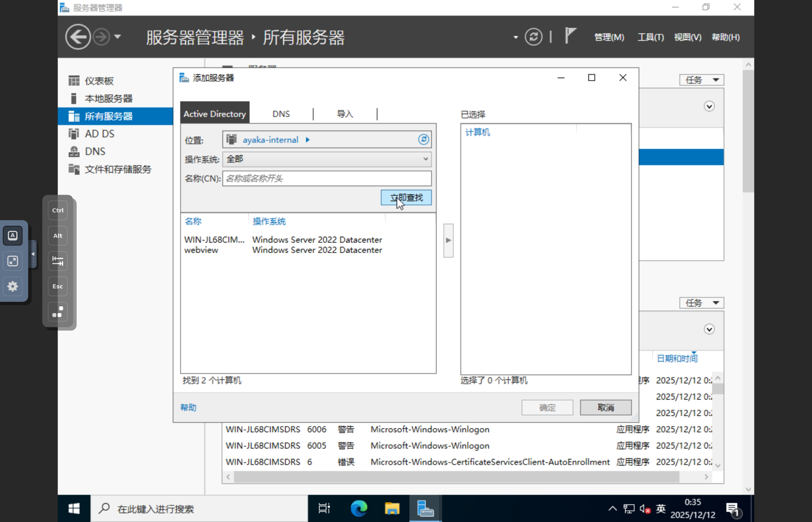This screenshot has height=522, width=812.
Task: Open Microsoft Edge from the taskbar
Action: [359, 508]
